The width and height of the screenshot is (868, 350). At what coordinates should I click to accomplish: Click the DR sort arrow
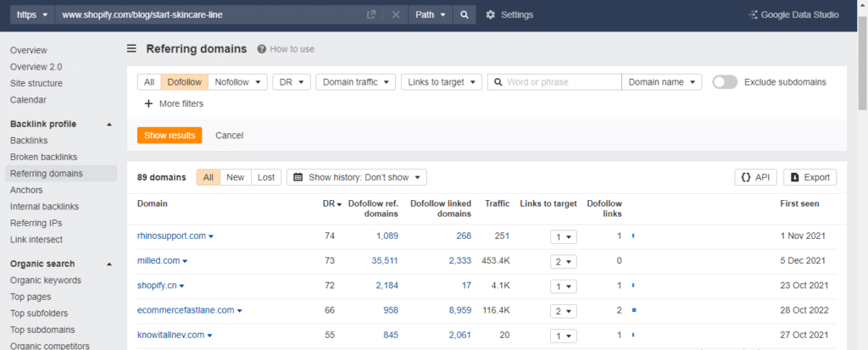pyautogui.click(x=339, y=203)
